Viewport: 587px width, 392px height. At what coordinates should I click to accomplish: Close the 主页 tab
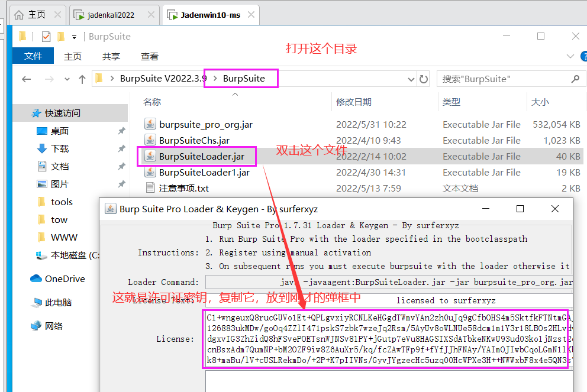point(57,15)
